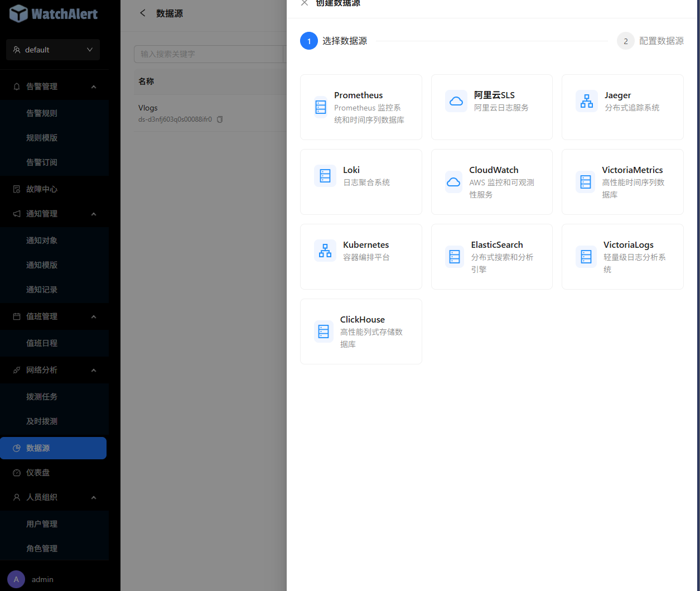Select the VictoriaLogs datasource card

(x=622, y=257)
